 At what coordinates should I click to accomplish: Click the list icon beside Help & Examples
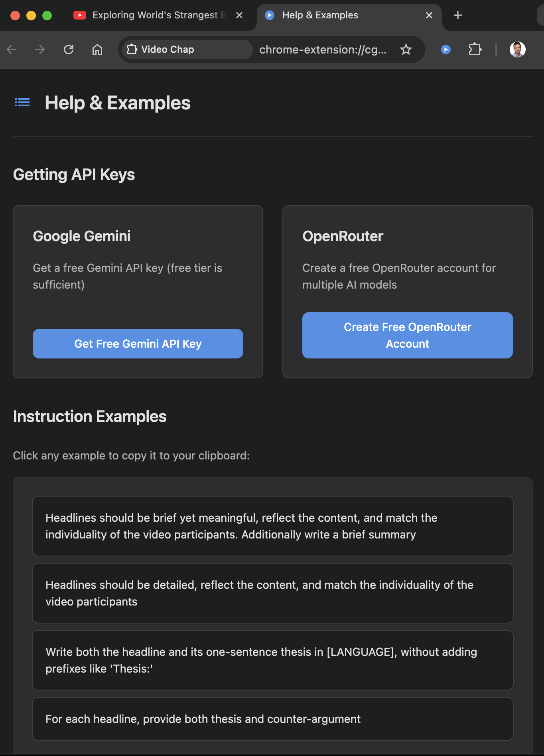click(x=22, y=103)
